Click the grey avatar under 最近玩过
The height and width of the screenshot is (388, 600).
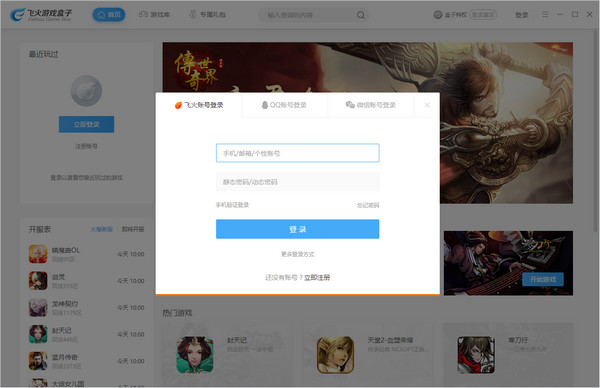86,91
